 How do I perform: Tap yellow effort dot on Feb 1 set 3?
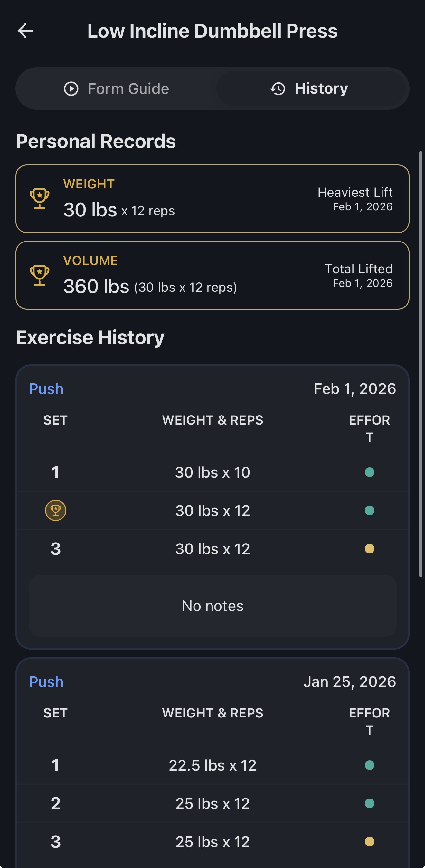[x=369, y=549]
